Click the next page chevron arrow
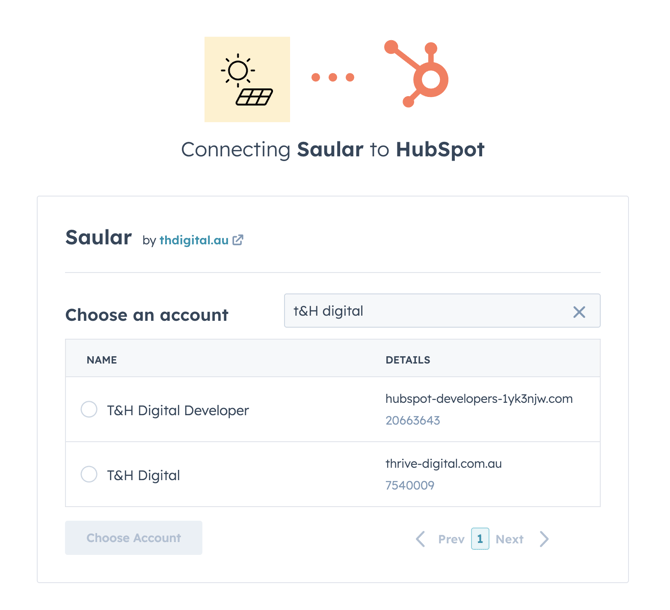The width and height of the screenshot is (670, 610). pos(544,539)
